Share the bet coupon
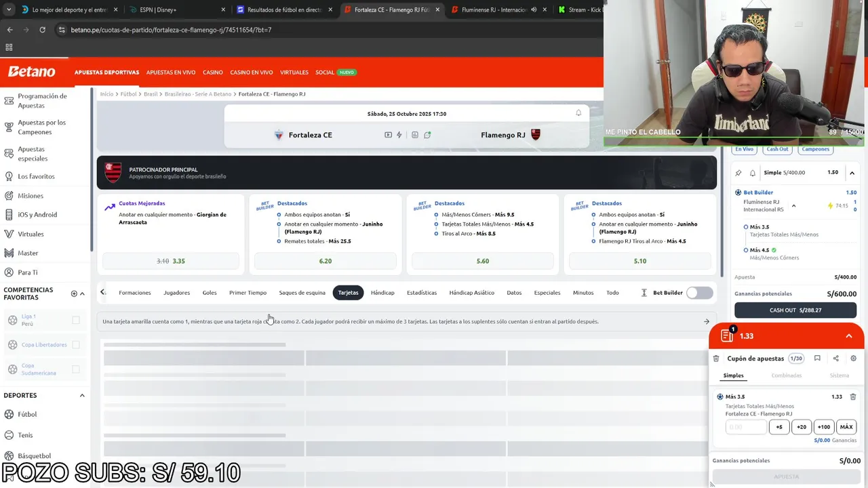This screenshot has height=488, width=868. point(835,359)
